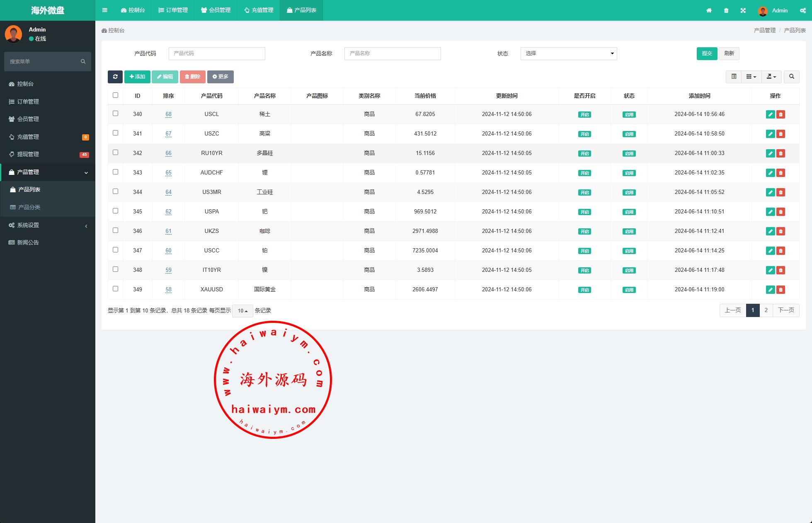Open the columns visibility dropdown
This screenshot has height=523, width=812.
[x=751, y=77]
